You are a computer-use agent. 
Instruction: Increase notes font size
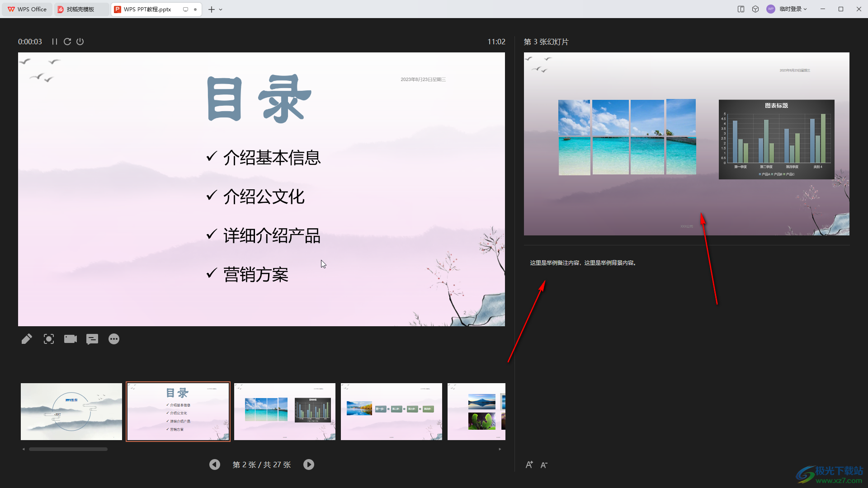(529, 465)
